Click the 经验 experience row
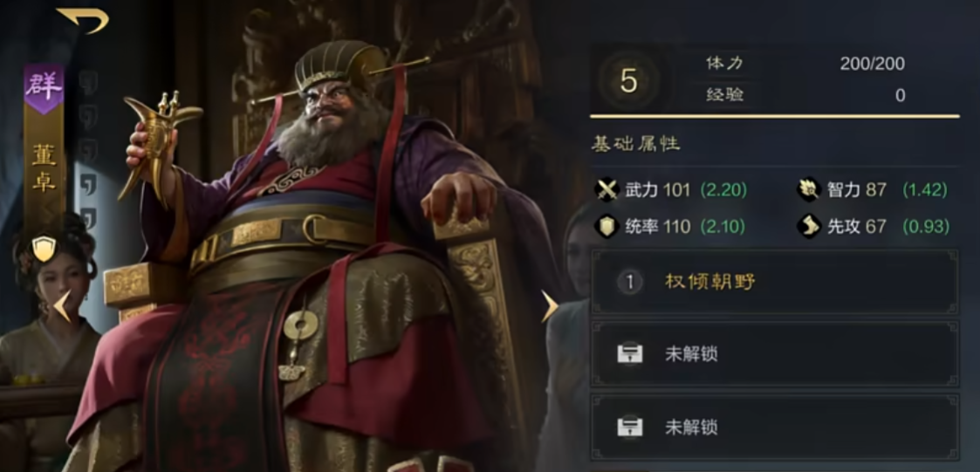Image resolution: width=980 pixels, height=472 pixels. pyautogui.click(x=805, y=95)
